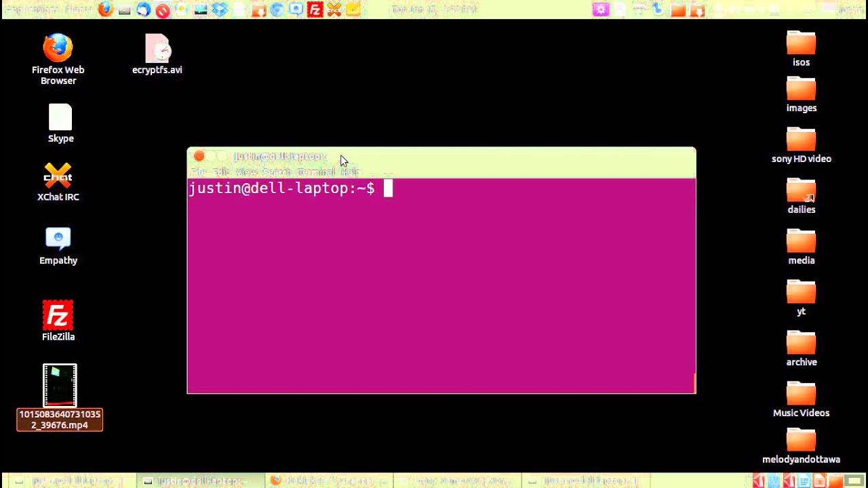This screenshot has height=488, width=868.
Task: Open the Empathy chat icon
Action: (58, 240)
